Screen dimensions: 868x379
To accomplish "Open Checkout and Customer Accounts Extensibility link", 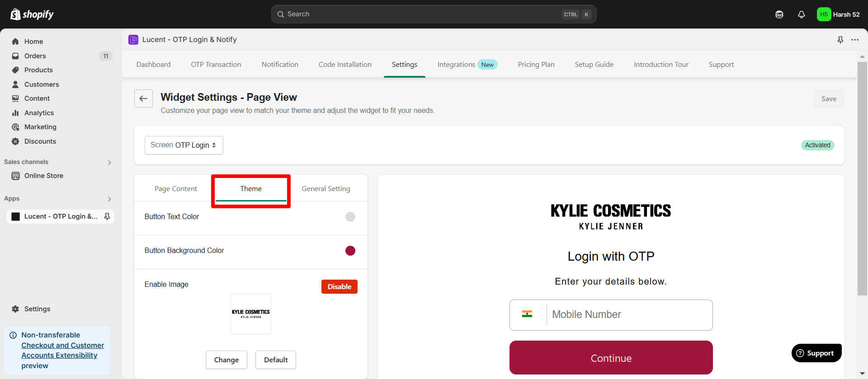I will click(63, 351).
